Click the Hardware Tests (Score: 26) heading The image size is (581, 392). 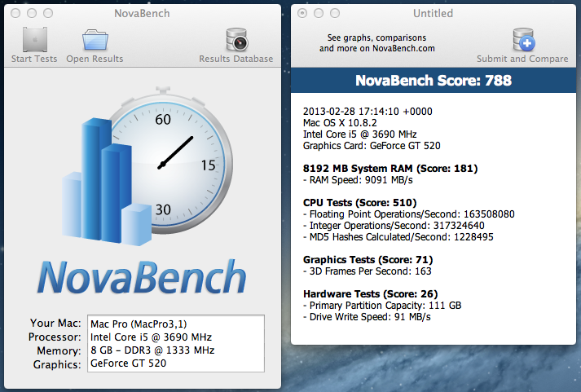pos(371,294)
